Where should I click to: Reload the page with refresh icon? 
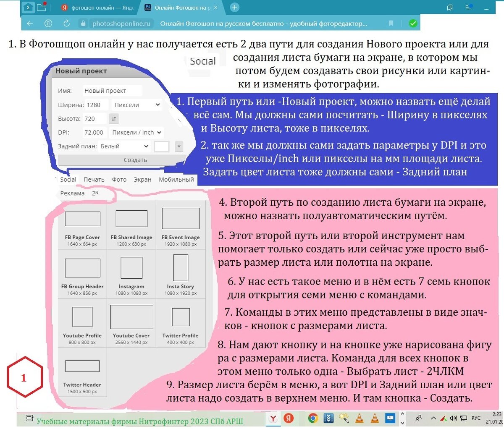click(66, 24)
